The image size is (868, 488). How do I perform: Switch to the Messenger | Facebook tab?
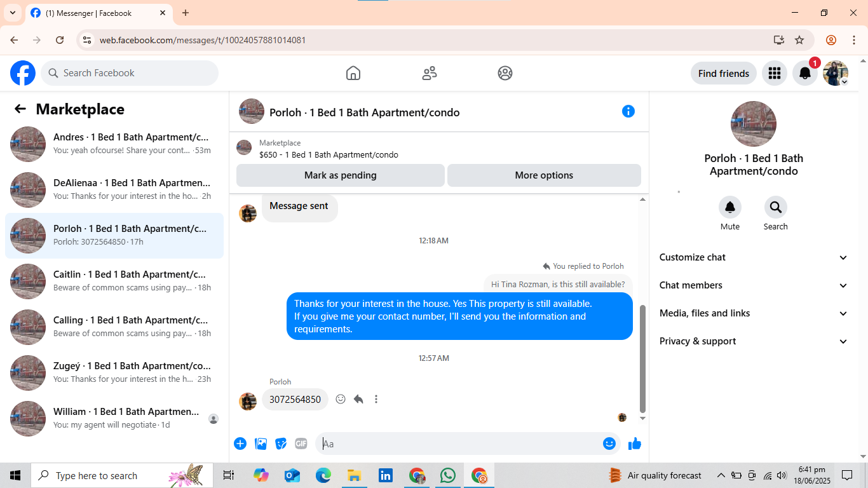tap(98, 13)
